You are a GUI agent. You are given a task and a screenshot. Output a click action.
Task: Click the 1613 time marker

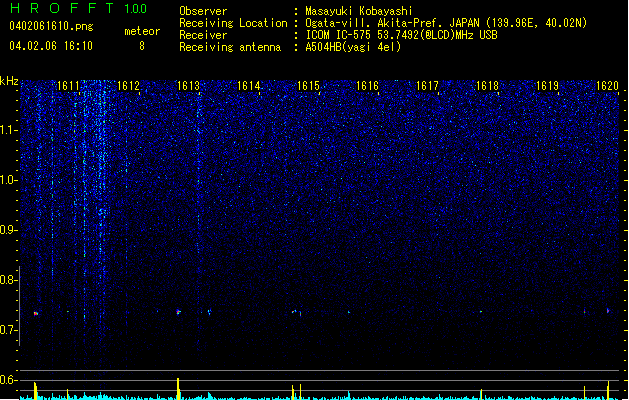tap(189, 86)
